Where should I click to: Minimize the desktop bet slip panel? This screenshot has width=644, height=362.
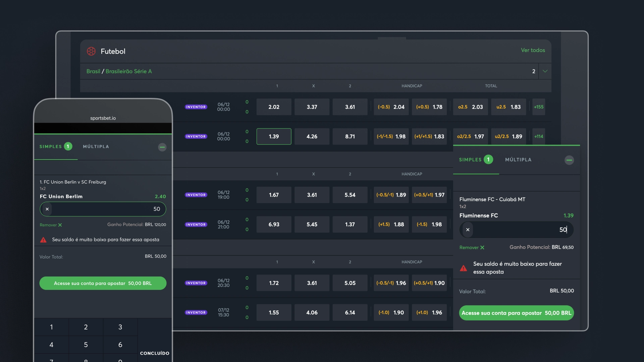click(x=569, y=160)
